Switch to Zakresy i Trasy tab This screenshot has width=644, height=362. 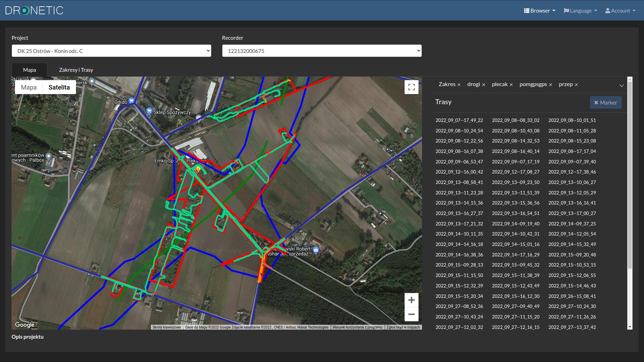tap(76, 70)
